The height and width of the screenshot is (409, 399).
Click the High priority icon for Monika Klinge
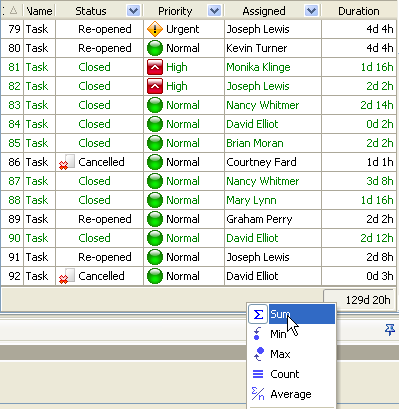pyautogui.click(x=155, y=67)
